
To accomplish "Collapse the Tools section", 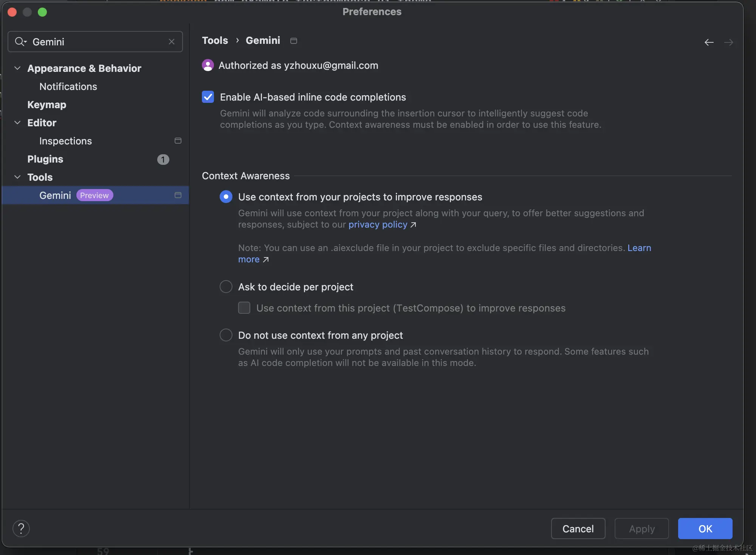I will 17,177.
